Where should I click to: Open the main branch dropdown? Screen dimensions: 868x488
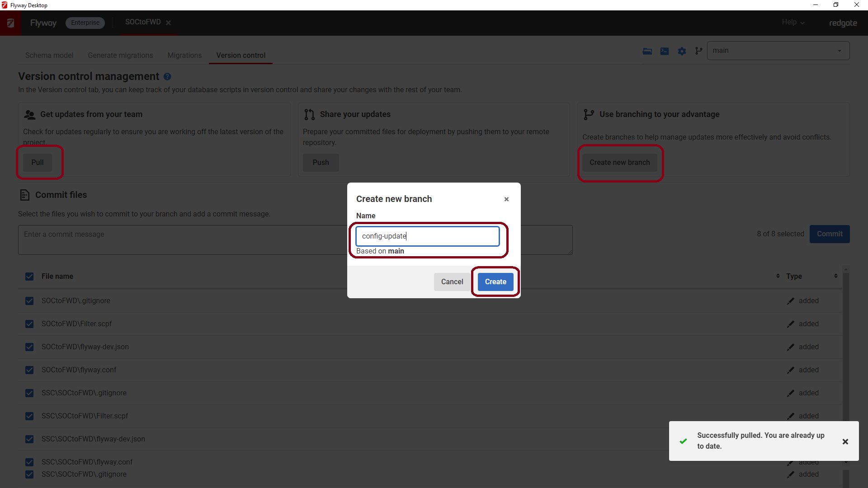(839, 51)
